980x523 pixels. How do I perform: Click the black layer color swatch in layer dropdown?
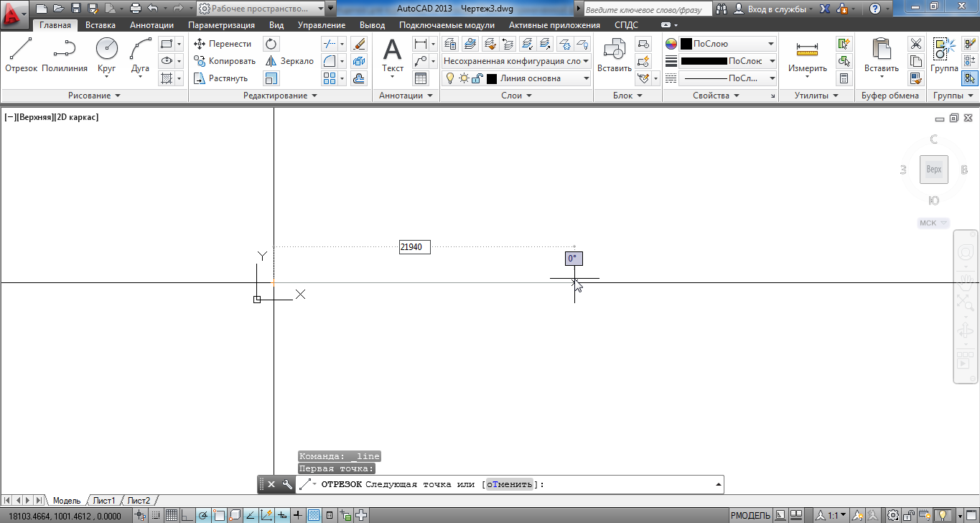(492, 78)
